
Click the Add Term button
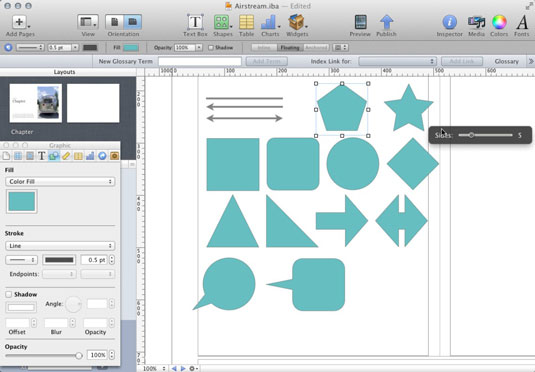pos(266,61)
